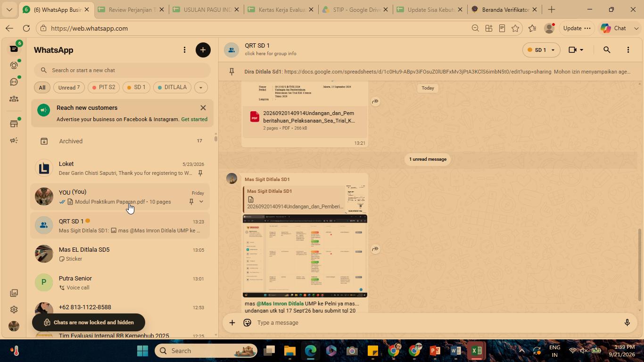This screenshot has height=362, width=644.
Task: Expand more chat filter options
Action: [x=201, y=88]
